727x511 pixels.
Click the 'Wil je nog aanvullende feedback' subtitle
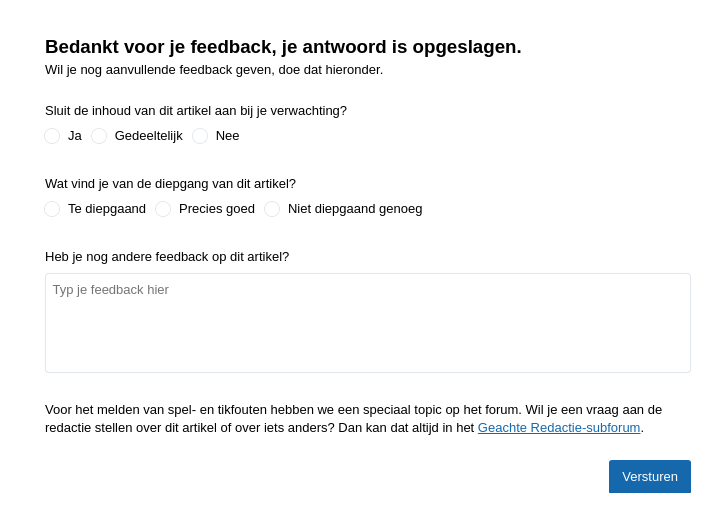click(x=214, y=70)
